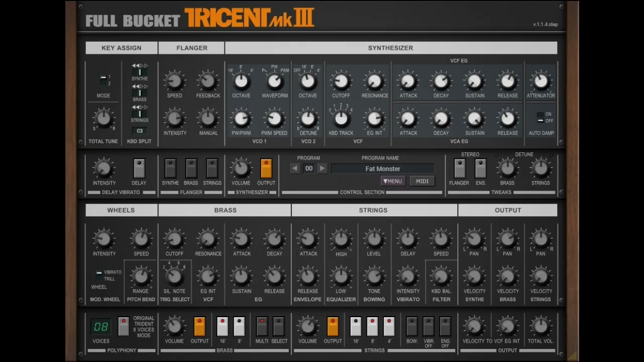Toggle Flanger BRASS switch
The width and height of the screenshot is (644, 362).
click(191, 169)
